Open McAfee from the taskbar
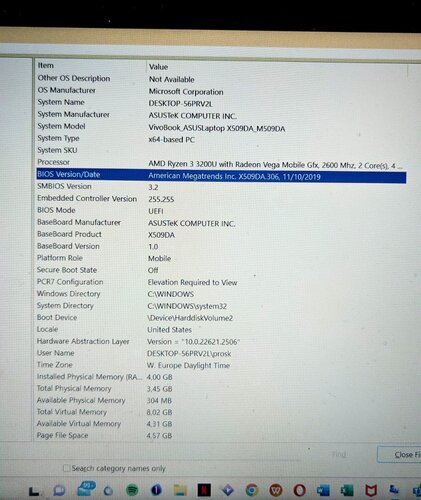Image resolution: width=421 pixels, height=500 pixels. 371,490
